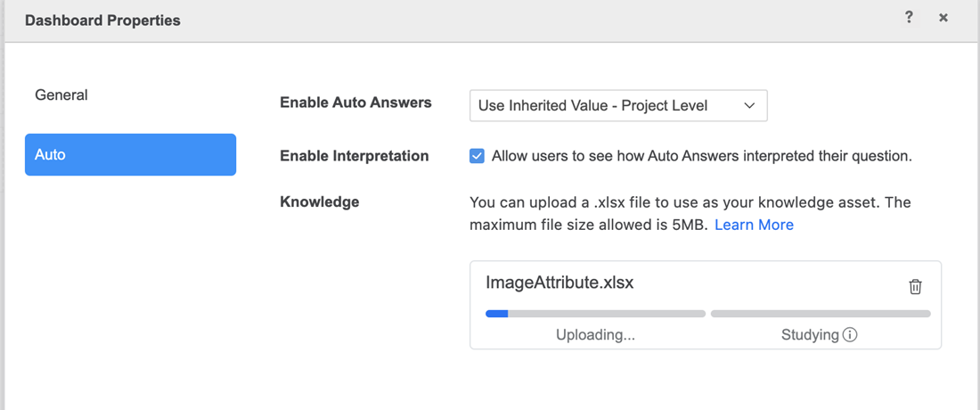Click the Studying progress bar

[821, 314]
